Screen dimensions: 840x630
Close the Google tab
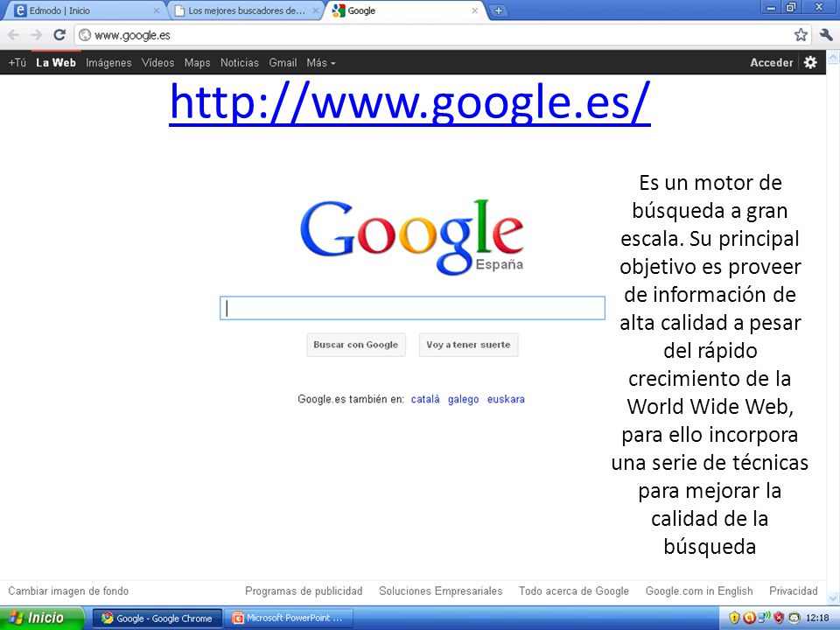click(x=474, y=10)
